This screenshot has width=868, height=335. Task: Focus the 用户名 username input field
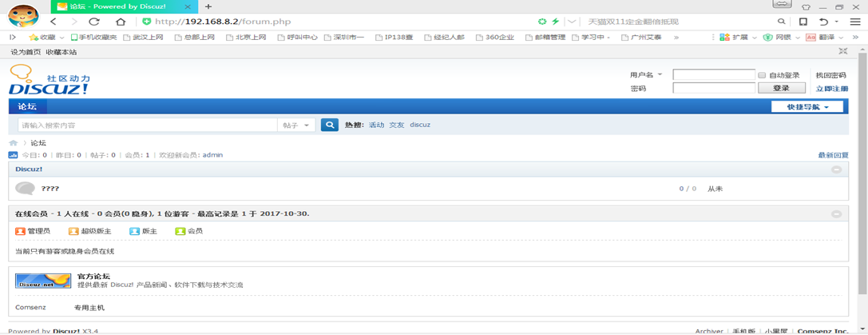point(714,75)
